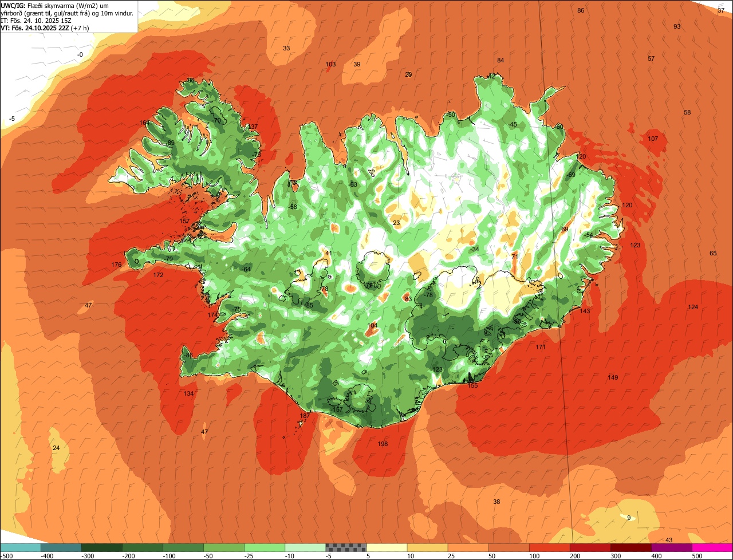Select the 124 value in the east

click(x=693, y=307)
